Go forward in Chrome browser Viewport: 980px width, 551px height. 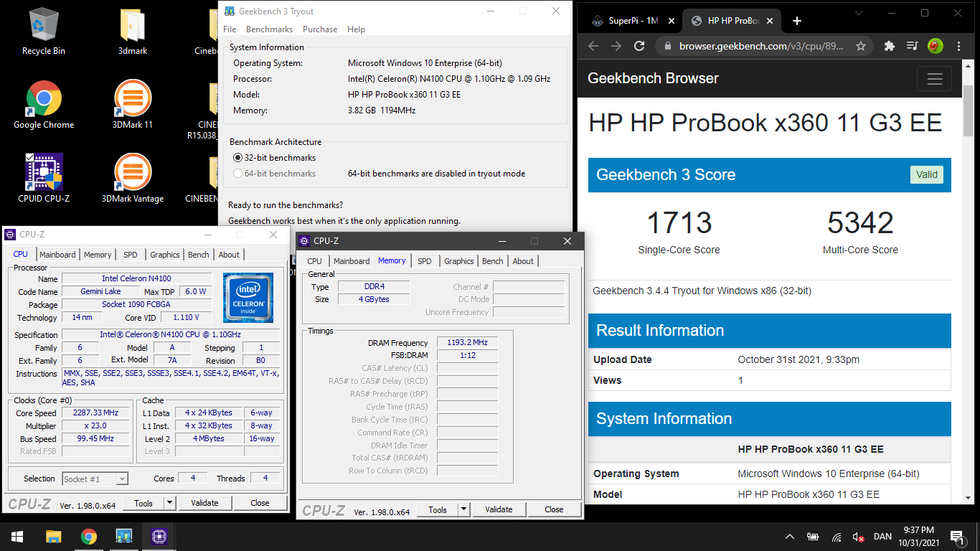[616, 46]
